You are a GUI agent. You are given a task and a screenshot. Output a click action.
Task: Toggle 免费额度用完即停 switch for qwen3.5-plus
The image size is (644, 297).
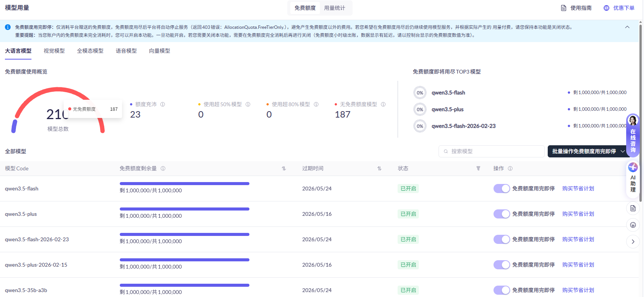[x=501, y=214]
